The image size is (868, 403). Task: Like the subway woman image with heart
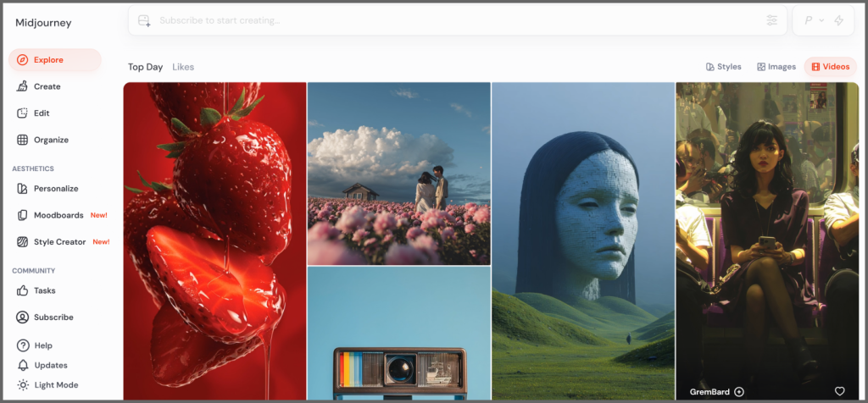(840, 391)
